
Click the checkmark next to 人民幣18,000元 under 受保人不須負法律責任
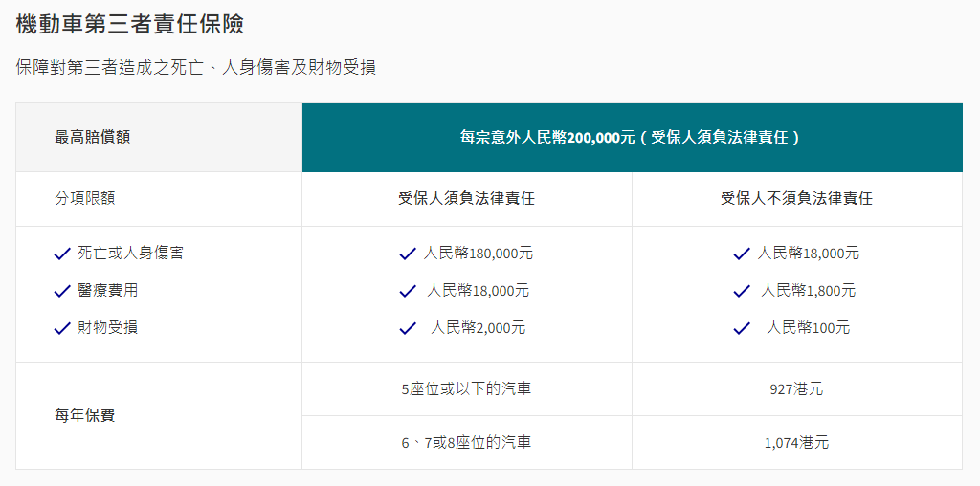coord(742,254)
